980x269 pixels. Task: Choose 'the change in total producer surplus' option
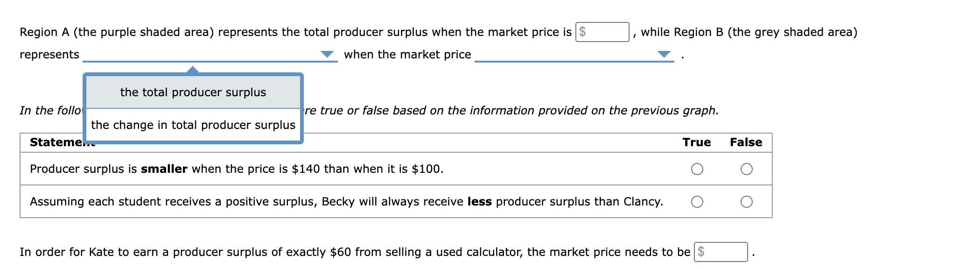tap(193, 125)
